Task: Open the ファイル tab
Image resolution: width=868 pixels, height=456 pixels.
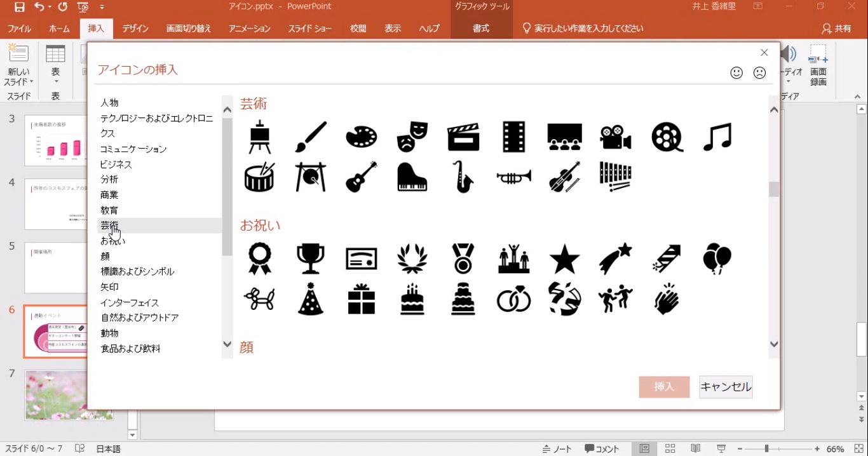Action: pyautogui.click(x=20, y=29)
